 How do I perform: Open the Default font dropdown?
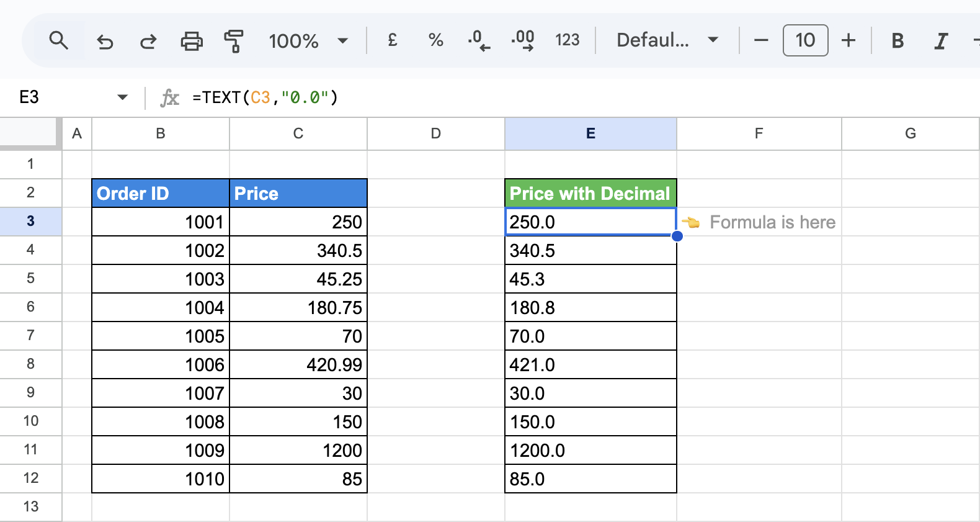[667, 41]
